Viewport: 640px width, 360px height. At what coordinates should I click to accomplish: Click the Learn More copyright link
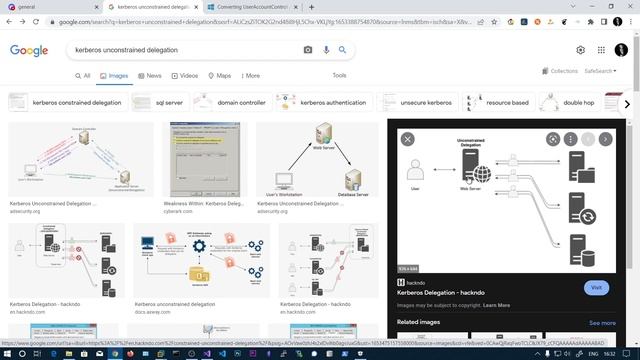pos(496,305)
